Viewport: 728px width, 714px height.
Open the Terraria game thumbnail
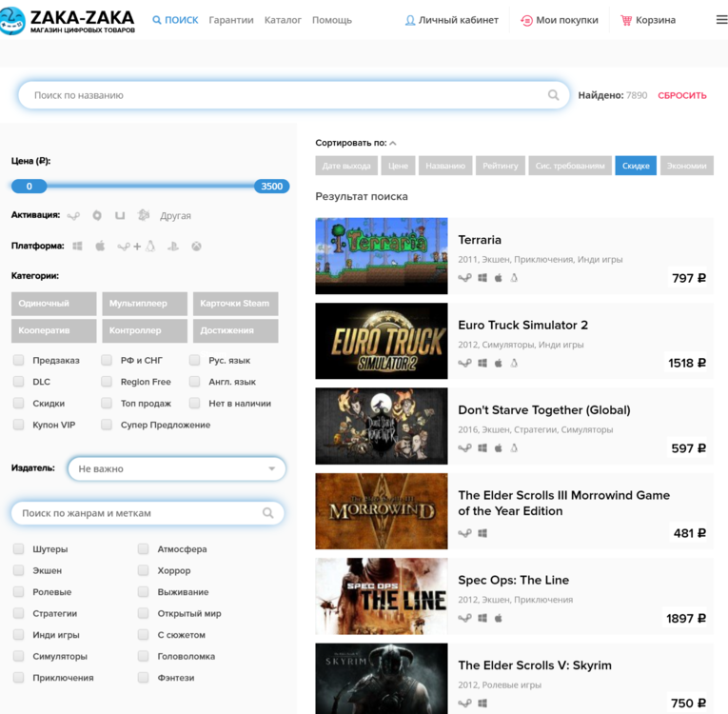(382, 256)
